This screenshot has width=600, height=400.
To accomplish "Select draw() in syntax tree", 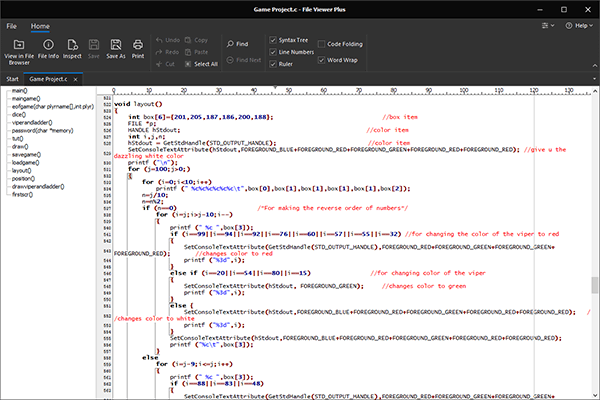I will (20, 147).
